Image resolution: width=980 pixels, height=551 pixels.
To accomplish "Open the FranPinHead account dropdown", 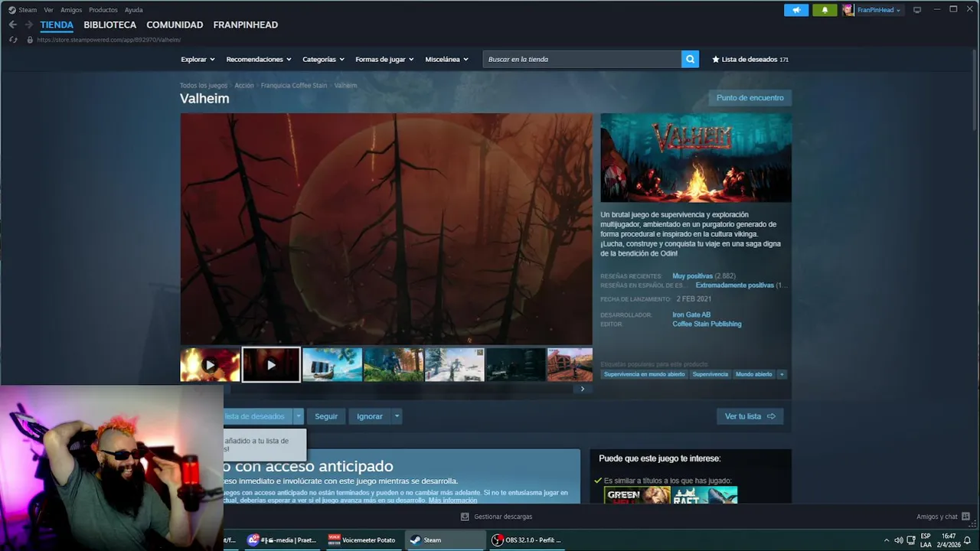I will (879, 10).
